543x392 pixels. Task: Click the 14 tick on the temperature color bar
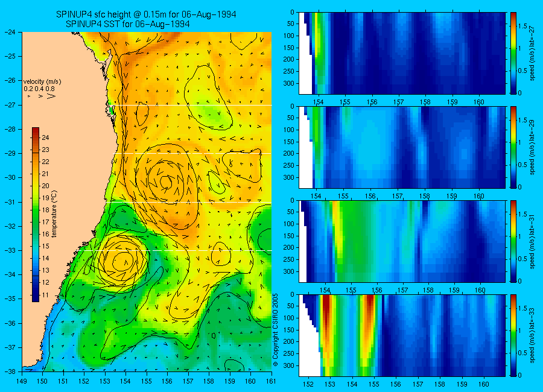coord(45,258)
